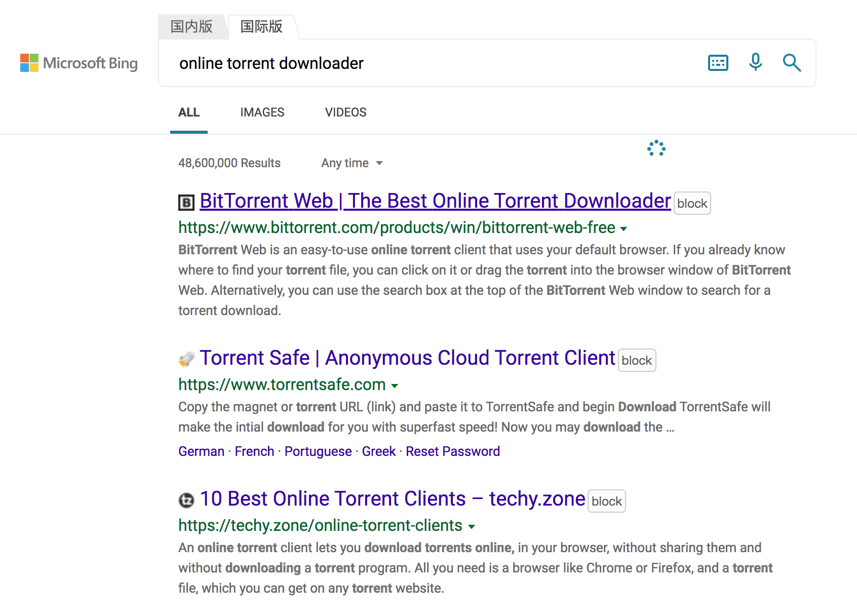Start voice search with microphone icon
The image size is (857, 616).
(755, 62)
